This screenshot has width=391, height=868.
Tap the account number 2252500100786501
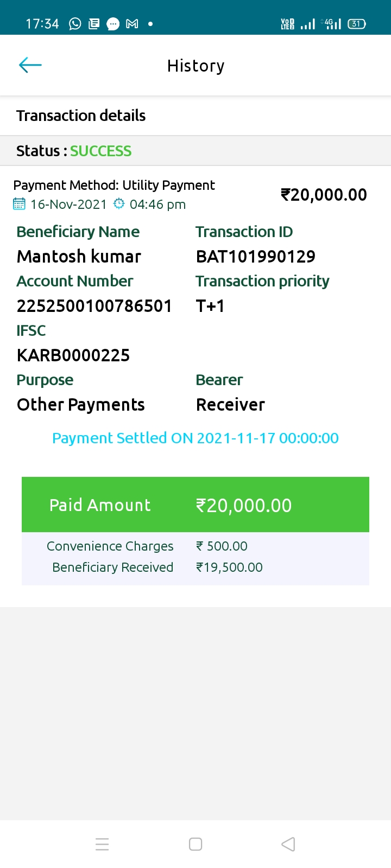[94, 306]
